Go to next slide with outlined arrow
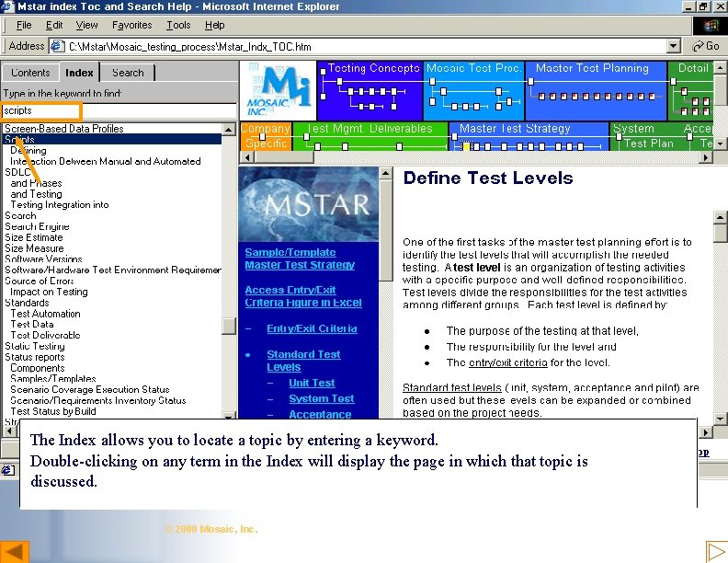 [716, 552]
